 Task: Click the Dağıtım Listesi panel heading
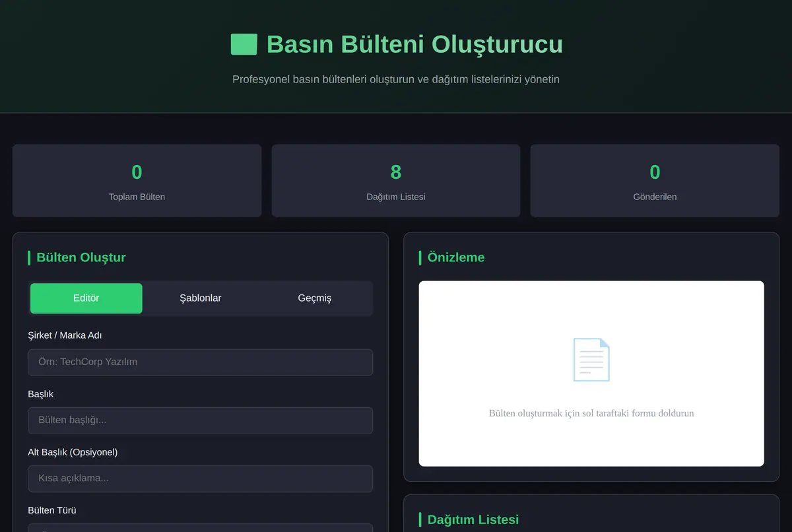tap(473, 519)
